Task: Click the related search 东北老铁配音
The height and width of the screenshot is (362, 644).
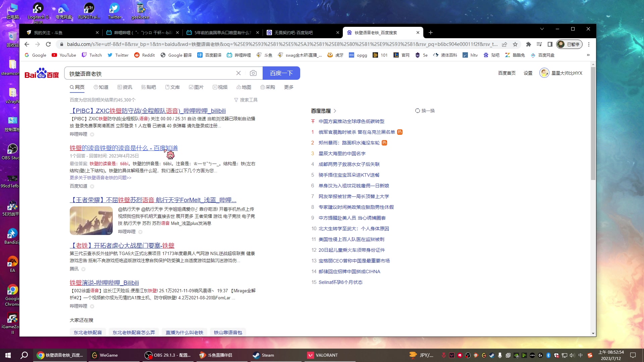Action: pyautogui.click(x=88, y=333)
